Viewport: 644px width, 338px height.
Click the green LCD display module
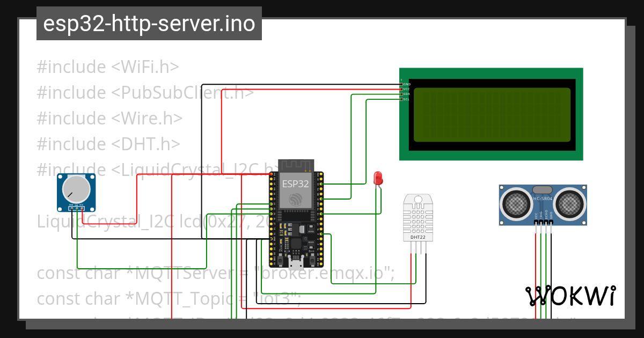coord(491,114)
